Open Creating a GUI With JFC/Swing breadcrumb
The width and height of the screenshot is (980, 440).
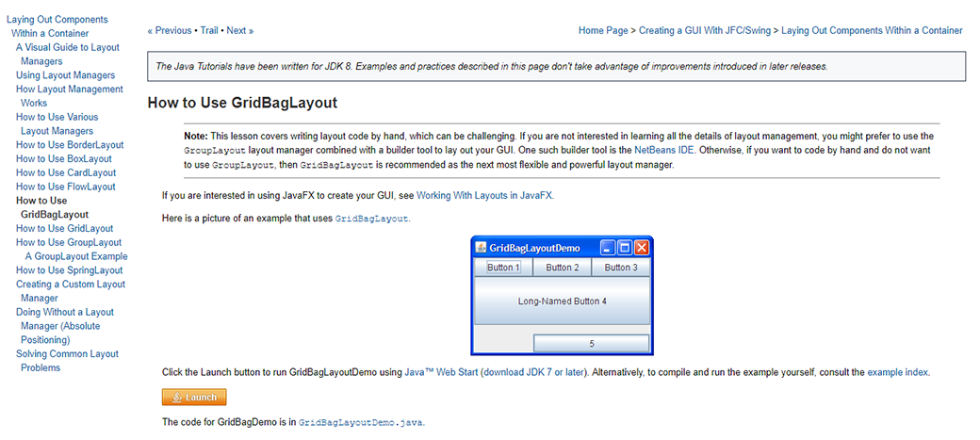coord(705,30)
